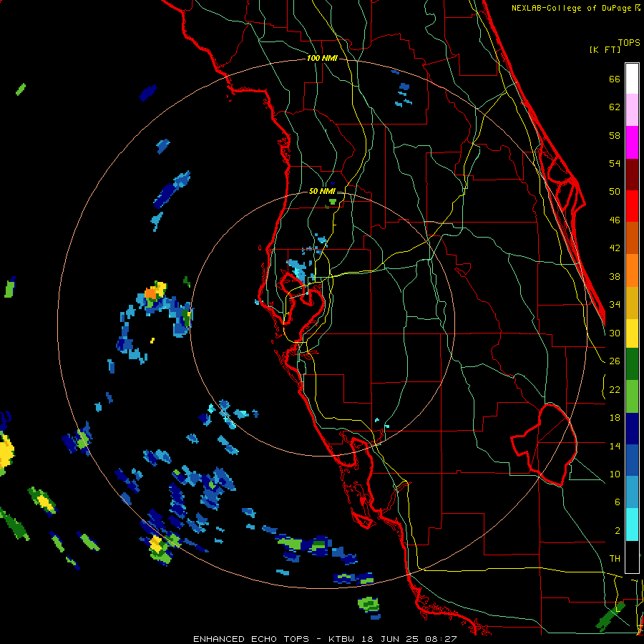Click the "[K FT]" units label
Viewport: 644px width, 644px height.
click(x=605, y=50)
